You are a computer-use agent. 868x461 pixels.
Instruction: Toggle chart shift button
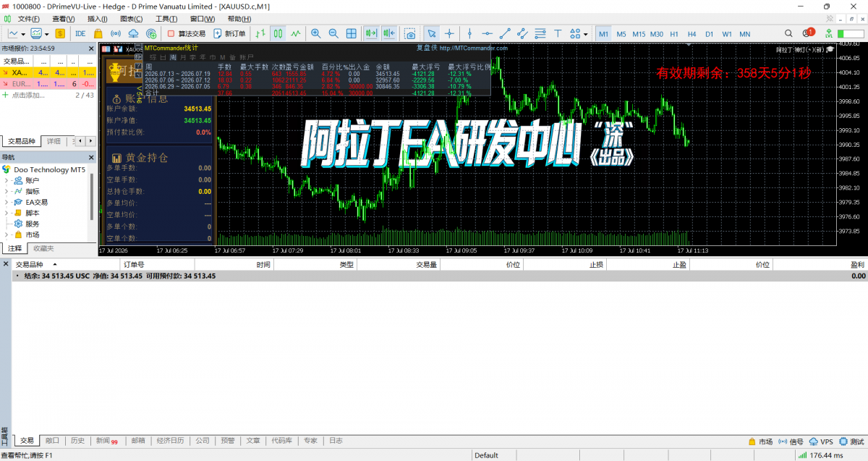[389, 33]
